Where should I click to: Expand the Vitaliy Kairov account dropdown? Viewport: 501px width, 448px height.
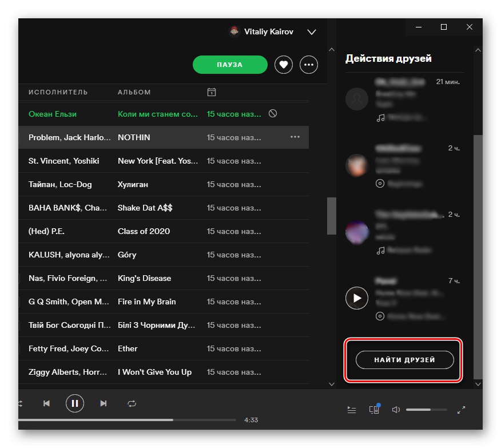(312, 32)
